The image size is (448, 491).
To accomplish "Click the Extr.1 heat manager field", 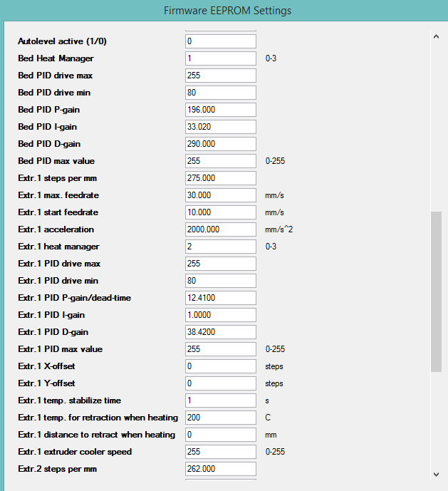I will click(x=220, y=247).
